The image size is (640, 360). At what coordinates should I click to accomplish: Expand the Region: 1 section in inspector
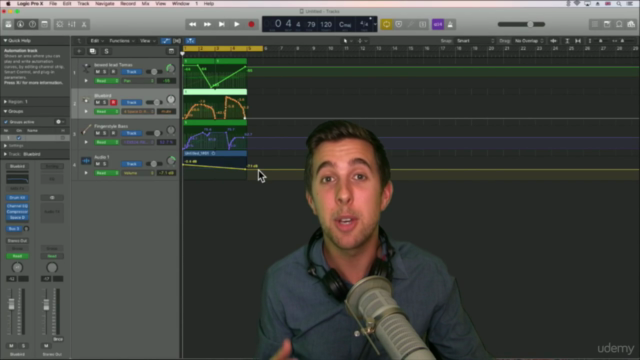[x=5, y=102]
